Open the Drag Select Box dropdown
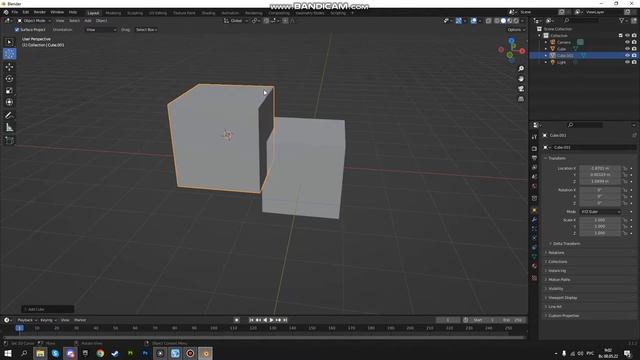 click(x=146, y=30)
